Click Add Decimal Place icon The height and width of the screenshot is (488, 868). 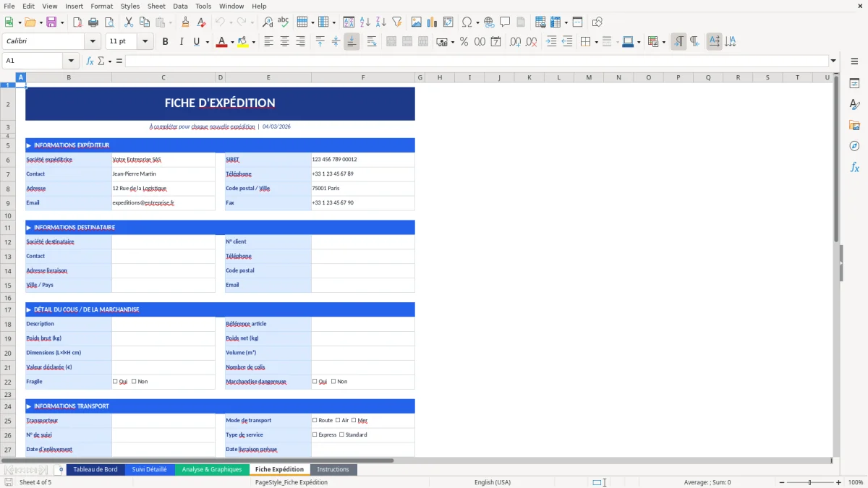515,42
